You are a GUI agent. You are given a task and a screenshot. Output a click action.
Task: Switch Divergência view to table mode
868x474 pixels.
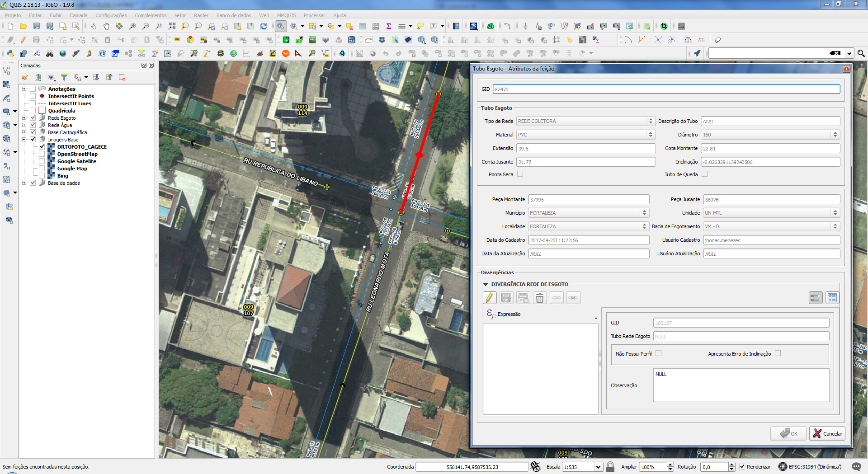[832, 298]
